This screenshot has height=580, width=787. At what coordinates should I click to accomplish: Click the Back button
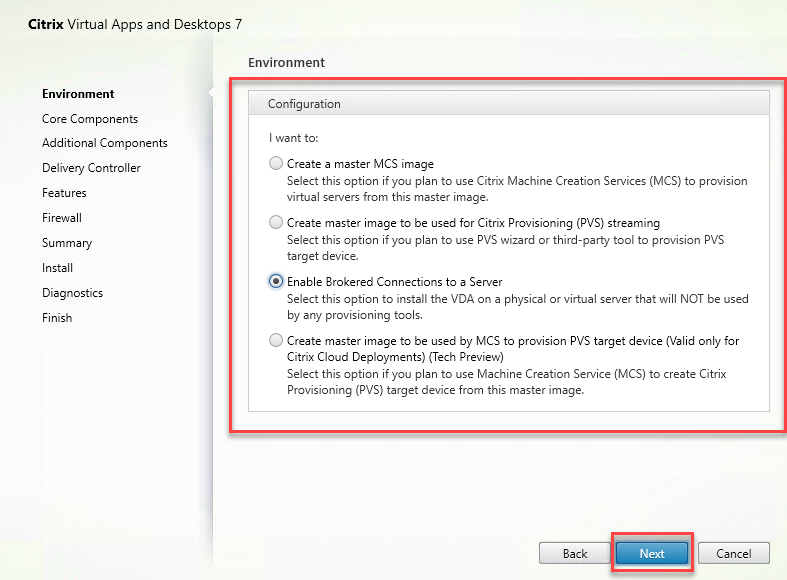(574, 553)
